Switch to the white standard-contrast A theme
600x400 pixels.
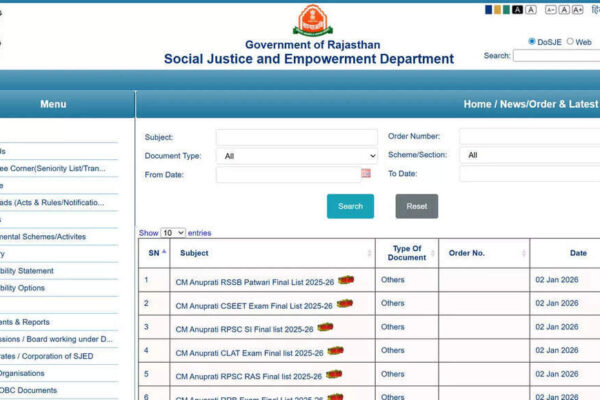[530, 10]
